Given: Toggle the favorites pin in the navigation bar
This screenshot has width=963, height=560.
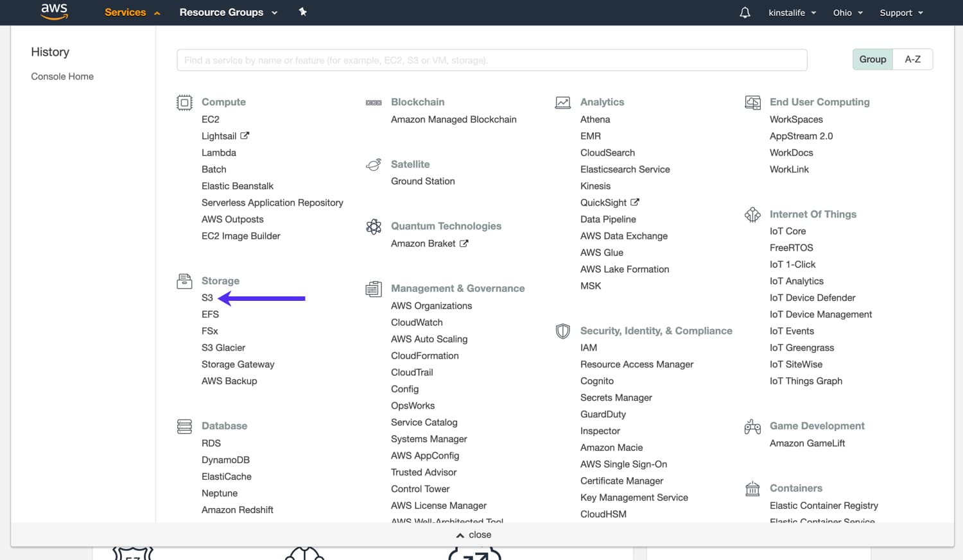Looking at the screenshot, I should pyautogui.click(x=302, y=12).
